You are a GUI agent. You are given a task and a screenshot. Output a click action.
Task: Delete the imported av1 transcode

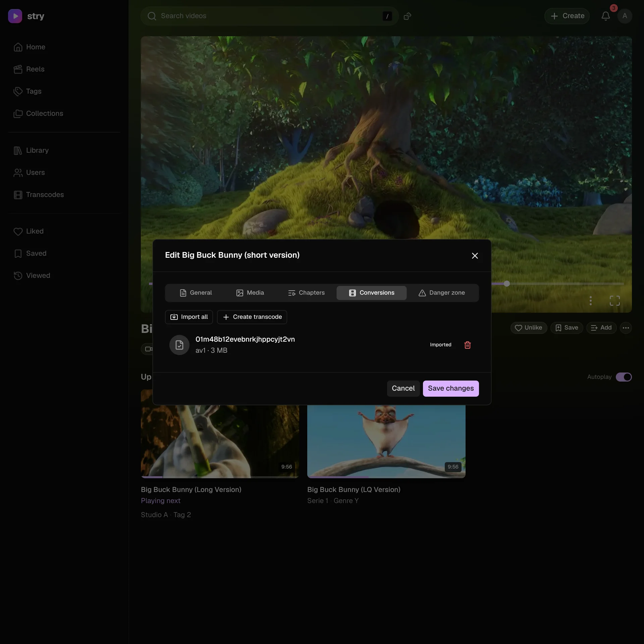[467, 345]
